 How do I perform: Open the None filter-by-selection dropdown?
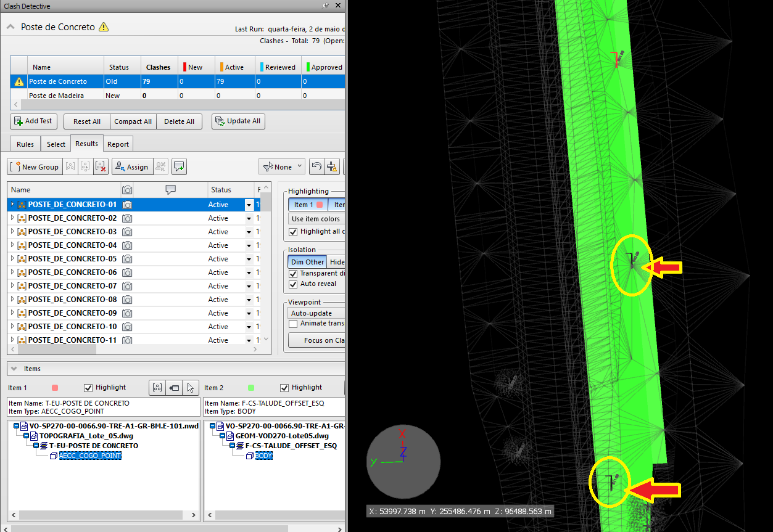283,166
